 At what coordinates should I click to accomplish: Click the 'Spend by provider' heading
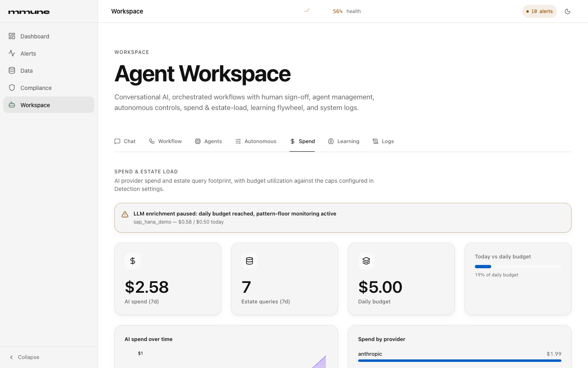(381, 339)
